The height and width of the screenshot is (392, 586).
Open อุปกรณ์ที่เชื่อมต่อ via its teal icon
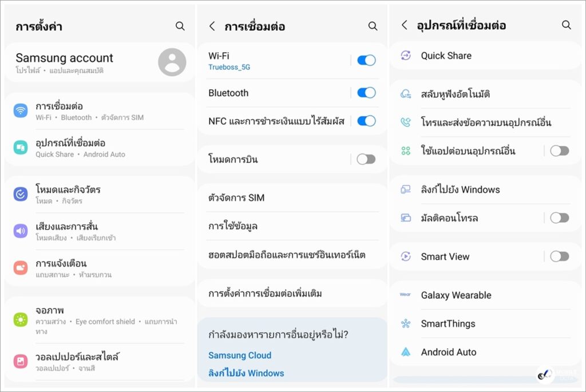click(x=21, y=148)
